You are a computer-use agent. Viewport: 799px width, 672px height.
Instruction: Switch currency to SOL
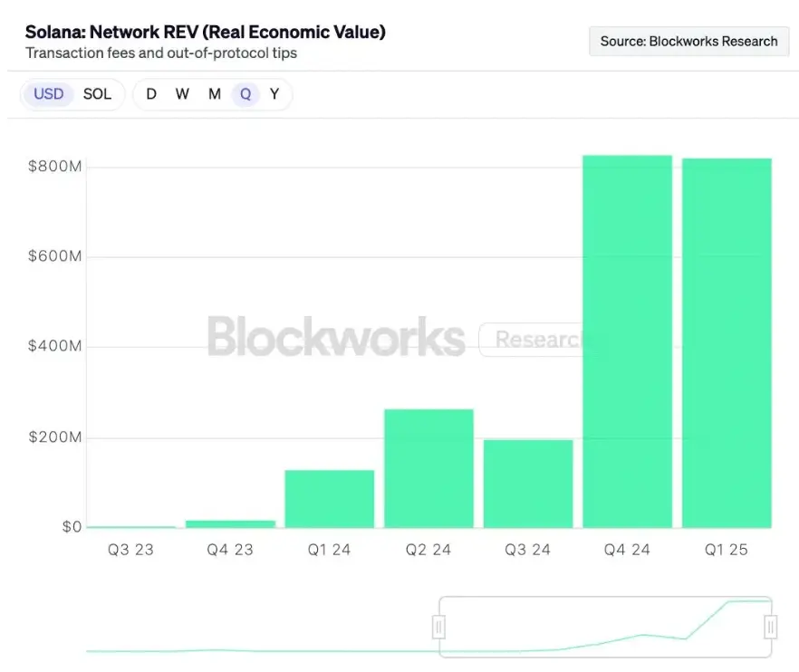(x=97, y=94)
